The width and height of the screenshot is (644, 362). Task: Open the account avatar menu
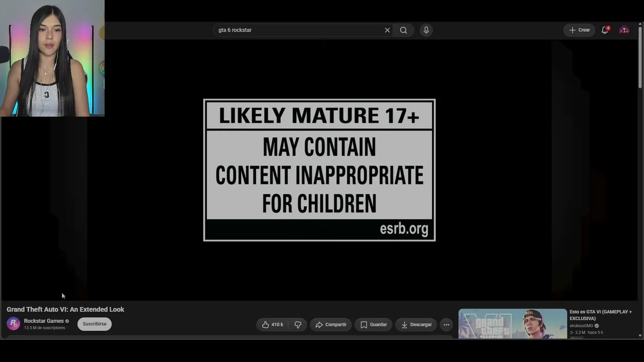[x=624, y=30]
